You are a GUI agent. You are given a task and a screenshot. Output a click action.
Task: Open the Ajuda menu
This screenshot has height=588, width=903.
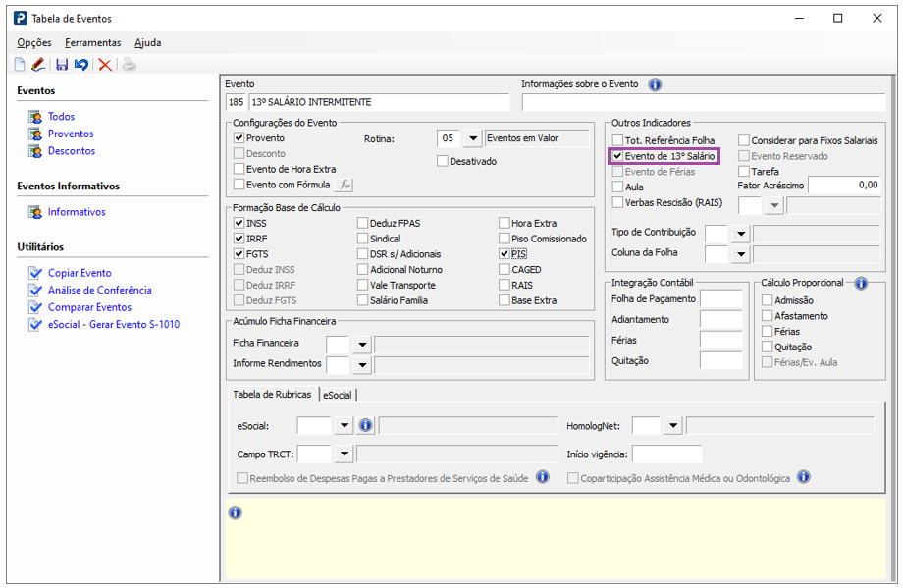[148, 42]
